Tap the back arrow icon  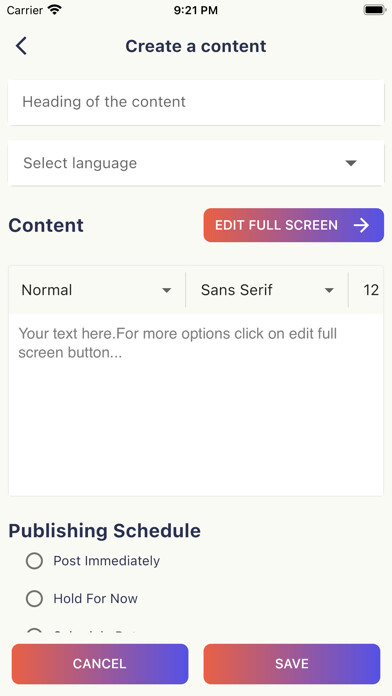click(x=21, y=46)
